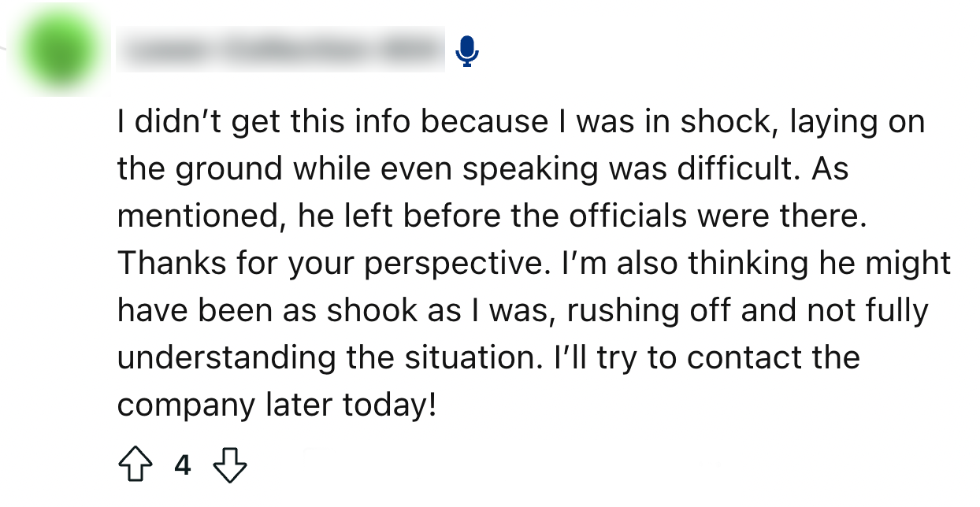Open the blurred username profile link
This screenshot has width=980, height=507.
click(280, 50)
